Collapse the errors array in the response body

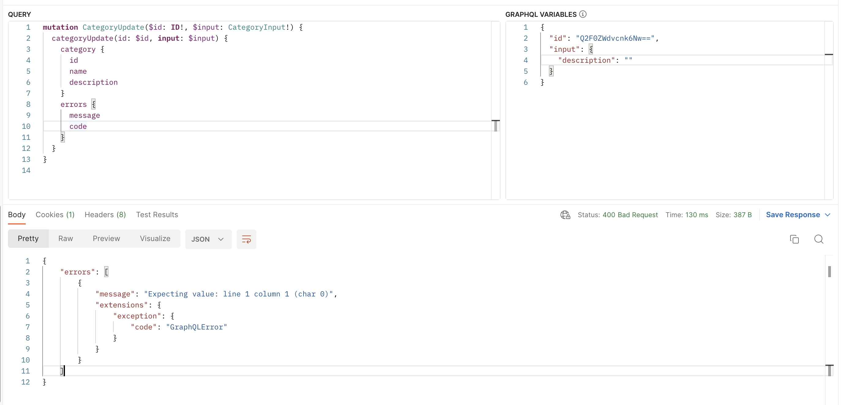pos(106,271)
